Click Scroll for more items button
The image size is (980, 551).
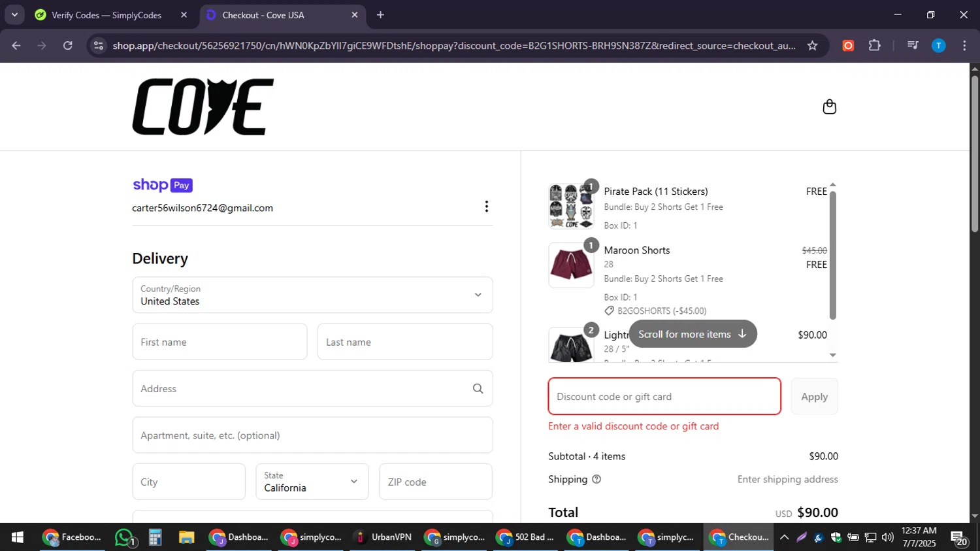pos(693,334)
